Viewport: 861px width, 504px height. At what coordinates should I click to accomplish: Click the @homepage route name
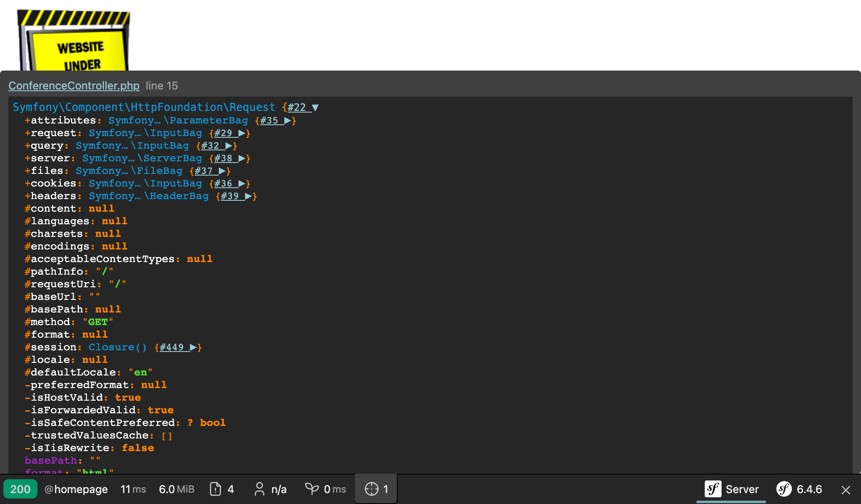(76, 489)
